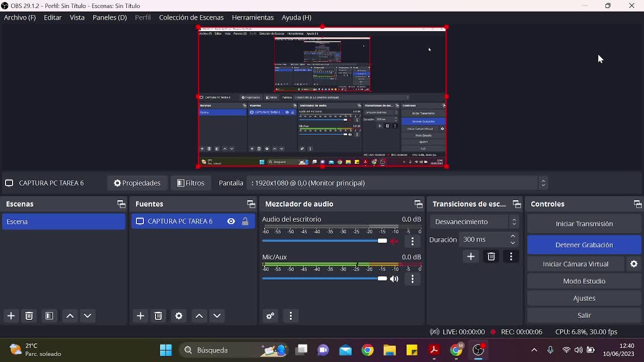Open virtual camera settings gear
644x362 pixels.
(634, 264)
